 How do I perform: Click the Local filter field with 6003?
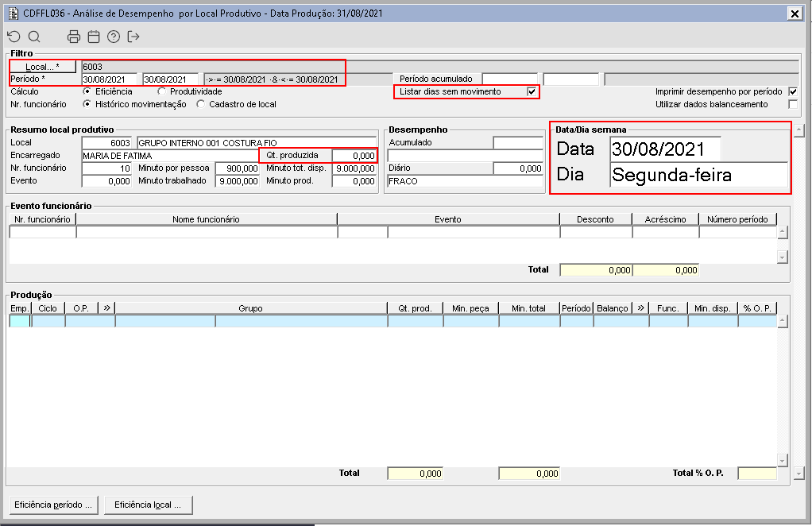point(439,67)
